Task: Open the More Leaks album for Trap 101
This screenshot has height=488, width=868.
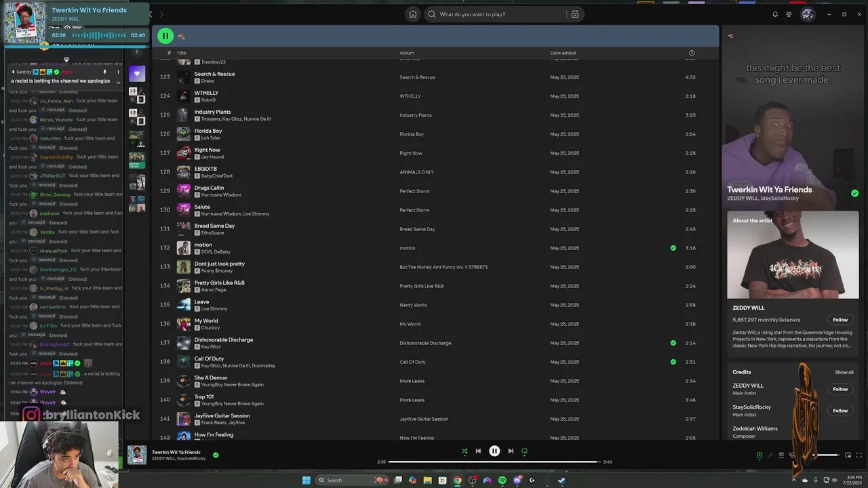Action: pyautogui.click(x=412, y=400)
